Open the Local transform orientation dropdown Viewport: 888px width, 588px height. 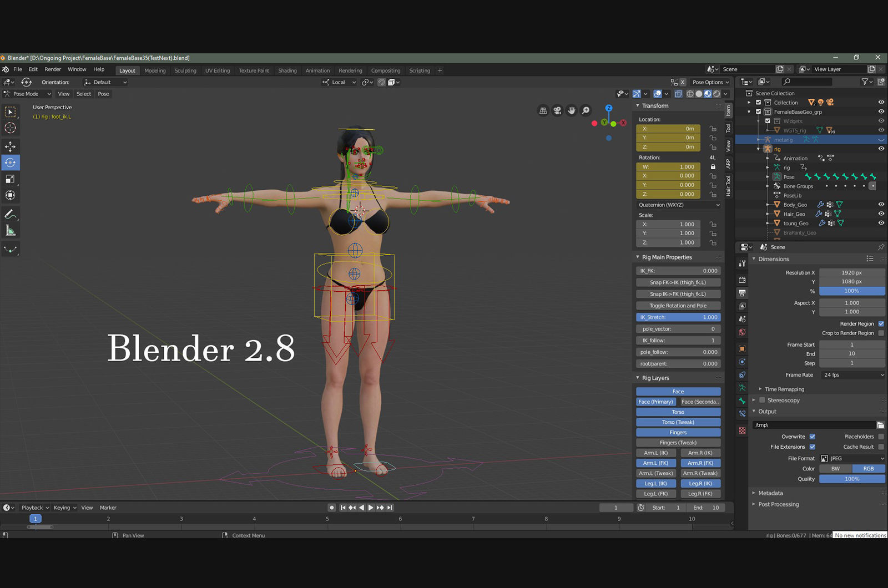click(339, 82)
